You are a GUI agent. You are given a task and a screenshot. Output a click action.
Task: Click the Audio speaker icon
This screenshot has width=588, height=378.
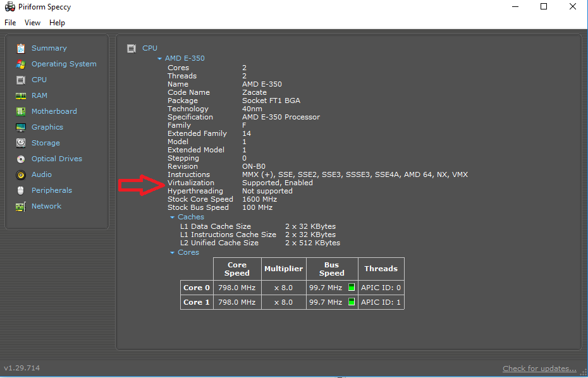(x=21, y=174)
